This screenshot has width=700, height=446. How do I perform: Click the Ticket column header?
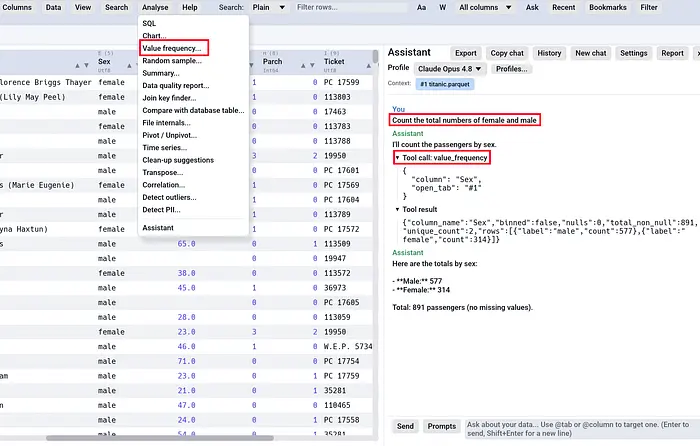334,62
